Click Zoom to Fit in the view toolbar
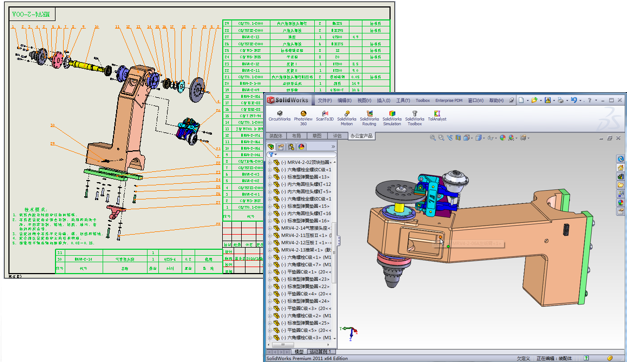The height and width of the screenshot is (362, 628). point(433,138)
